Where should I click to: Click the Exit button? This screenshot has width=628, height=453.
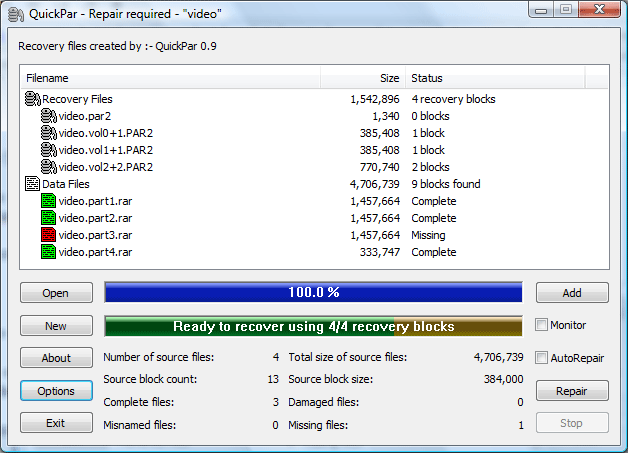[56, 423]
